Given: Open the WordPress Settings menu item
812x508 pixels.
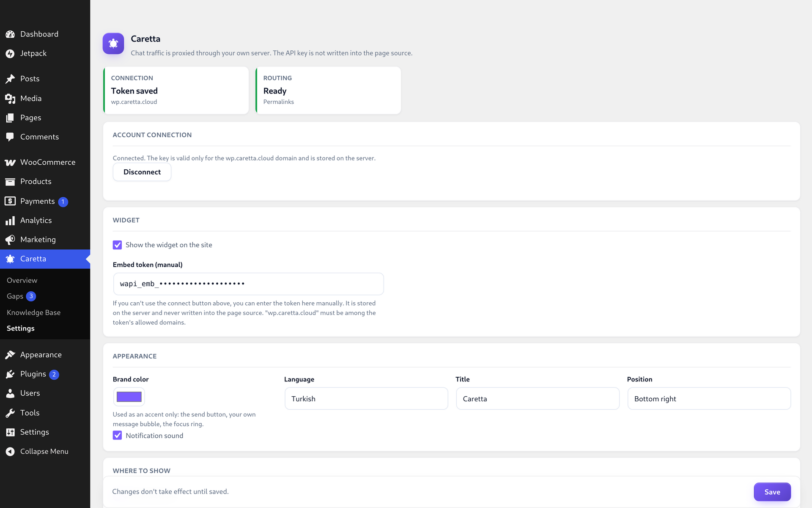Looking at the screenshot, I should coord(45,432).
